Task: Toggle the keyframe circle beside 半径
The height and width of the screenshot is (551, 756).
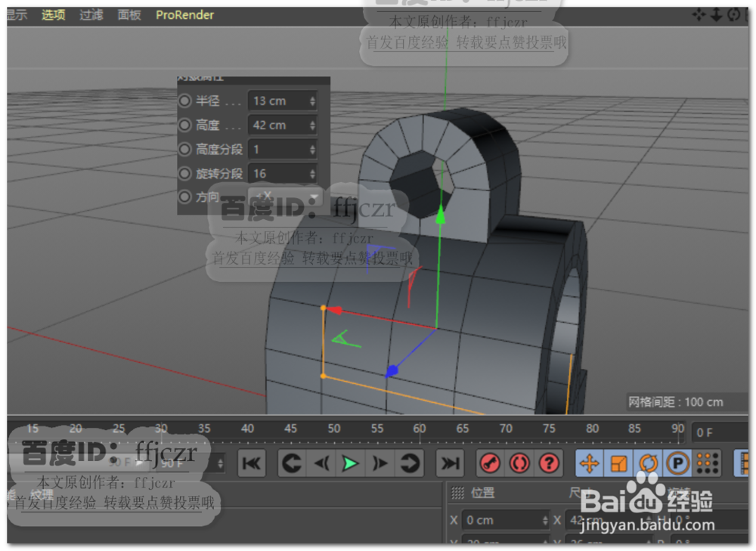Action: (184, 100)
